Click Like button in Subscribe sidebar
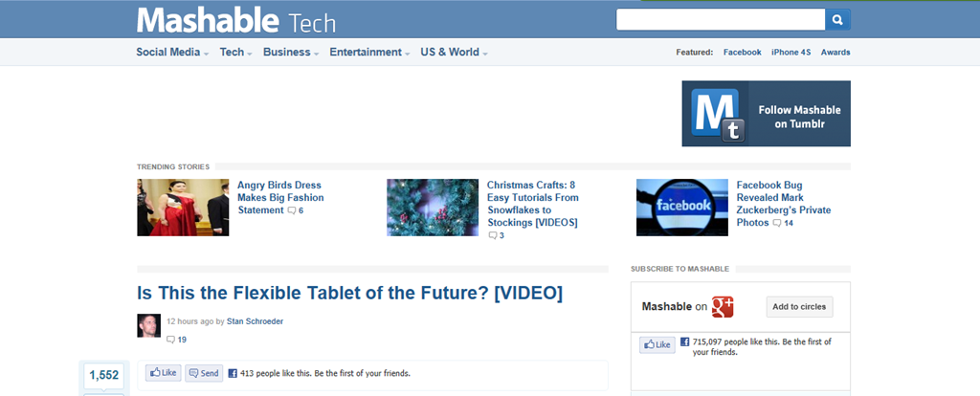 (x=657, y=344)
